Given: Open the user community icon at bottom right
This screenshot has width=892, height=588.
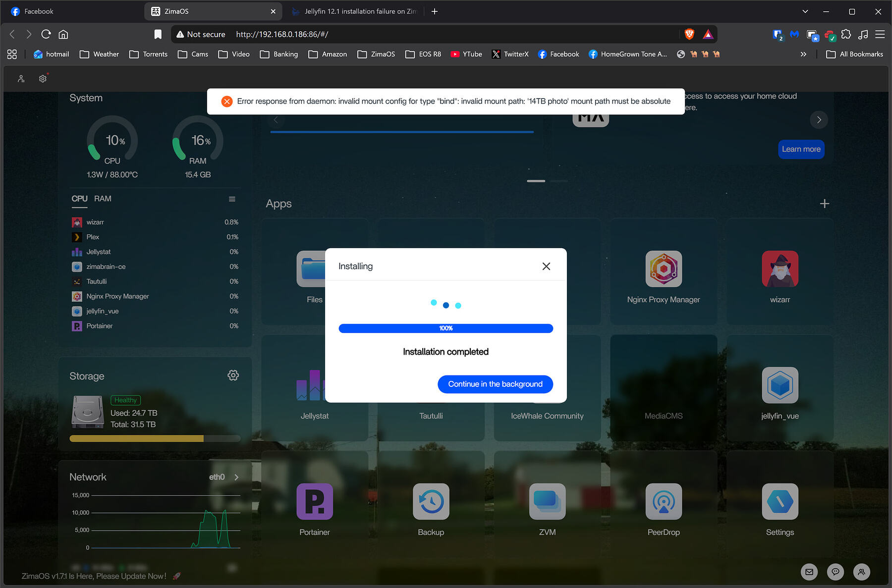Looking at the screenshot, I should coord(862,572).
